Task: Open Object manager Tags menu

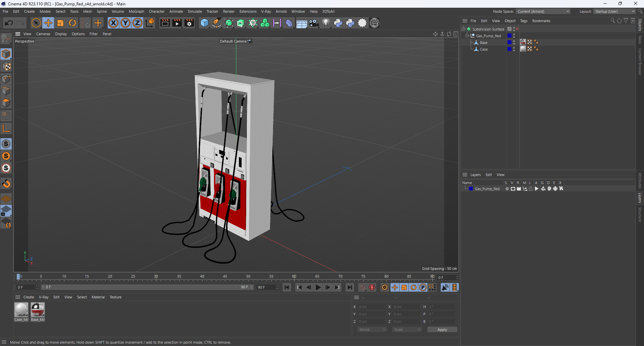Action: tap(524, 21)
